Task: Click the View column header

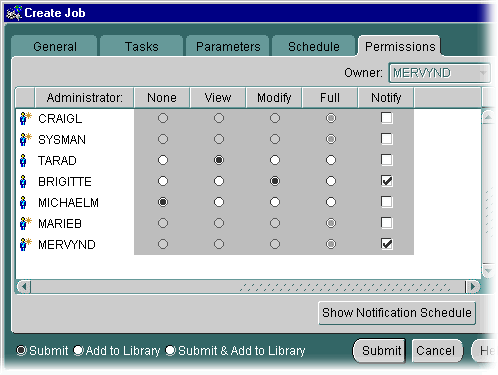Action: tap(218, 98)
